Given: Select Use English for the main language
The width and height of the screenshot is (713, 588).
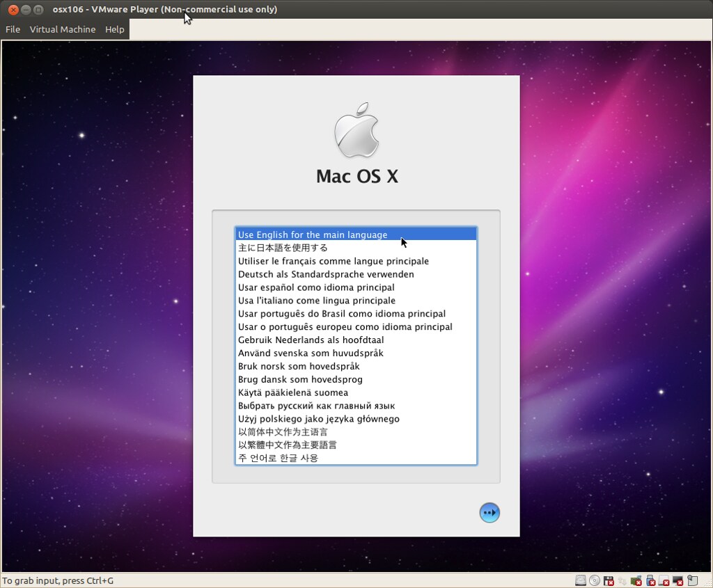Looking at the screenshot, I should (x=312, y=235).
